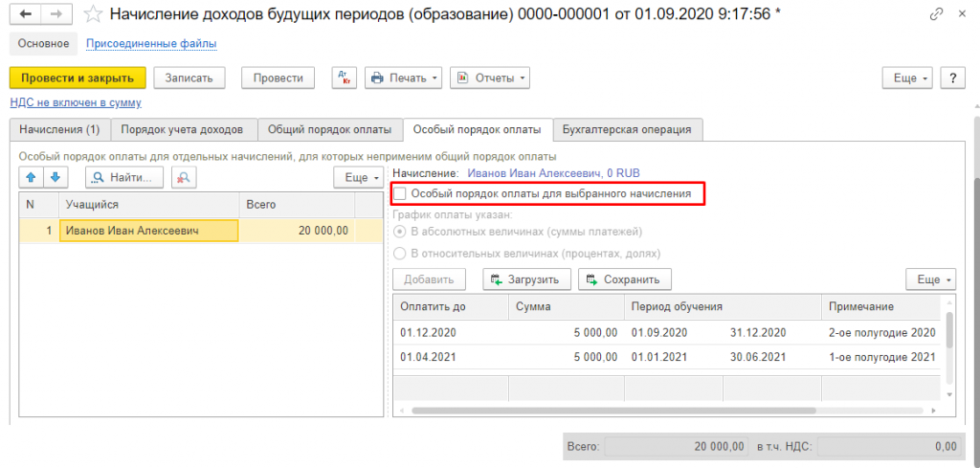The width and height of the screenshot is (980, 468).
Task: Open the top-right Еще menu
Action: [x=905, y=78]
